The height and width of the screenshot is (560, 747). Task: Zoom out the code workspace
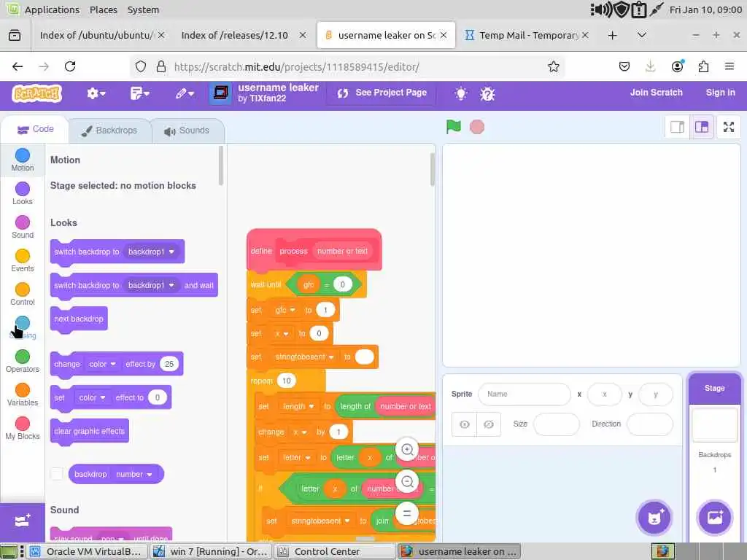(407, 481)
